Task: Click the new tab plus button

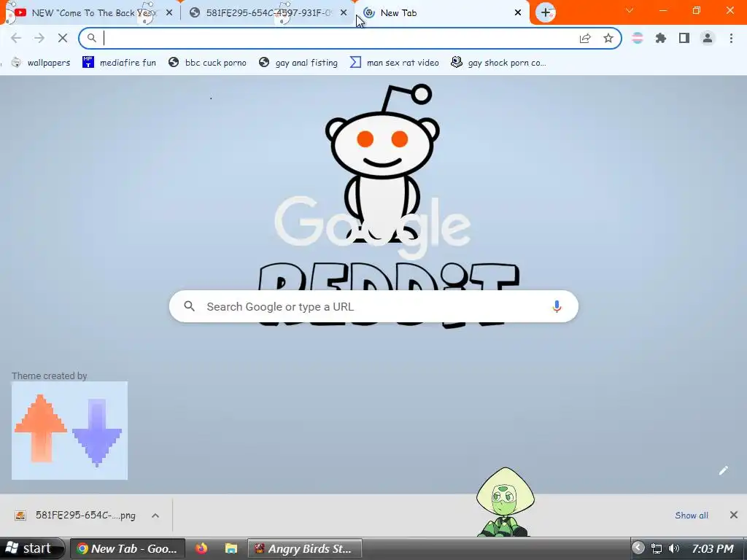Action: tap(546, 12)
